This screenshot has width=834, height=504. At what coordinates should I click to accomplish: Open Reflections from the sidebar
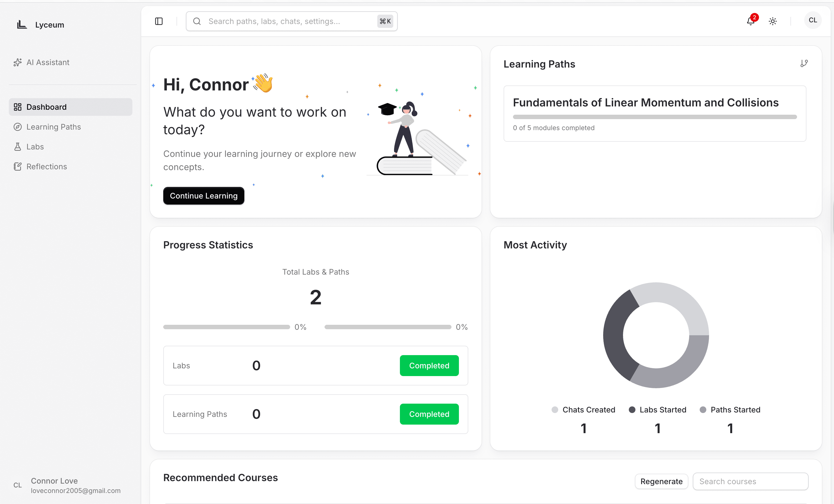(x=46, y=167)
